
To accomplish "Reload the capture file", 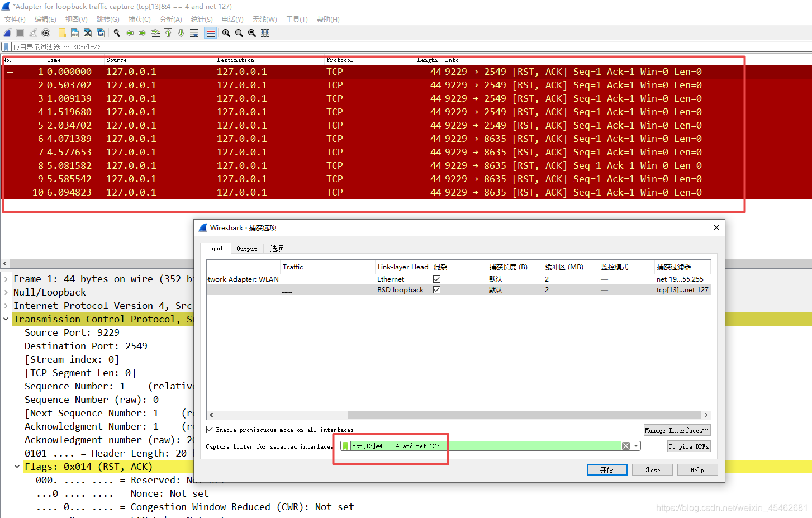I will [101, 33].
